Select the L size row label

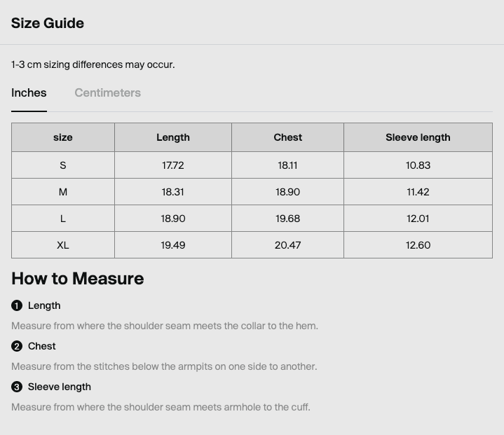63,219
